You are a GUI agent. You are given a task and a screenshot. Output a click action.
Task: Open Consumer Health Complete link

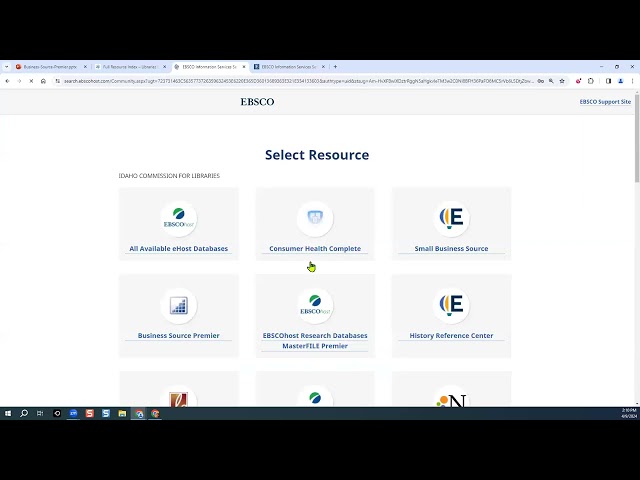point(315,249)
